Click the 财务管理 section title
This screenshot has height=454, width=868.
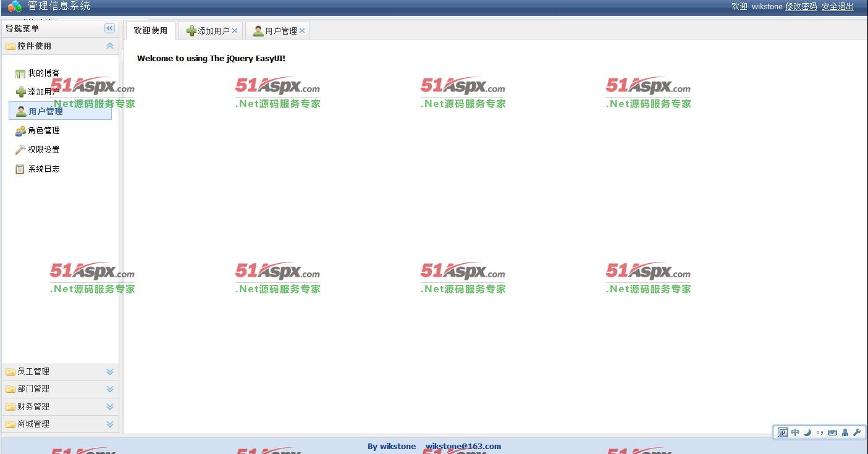[x=33, y=407]
